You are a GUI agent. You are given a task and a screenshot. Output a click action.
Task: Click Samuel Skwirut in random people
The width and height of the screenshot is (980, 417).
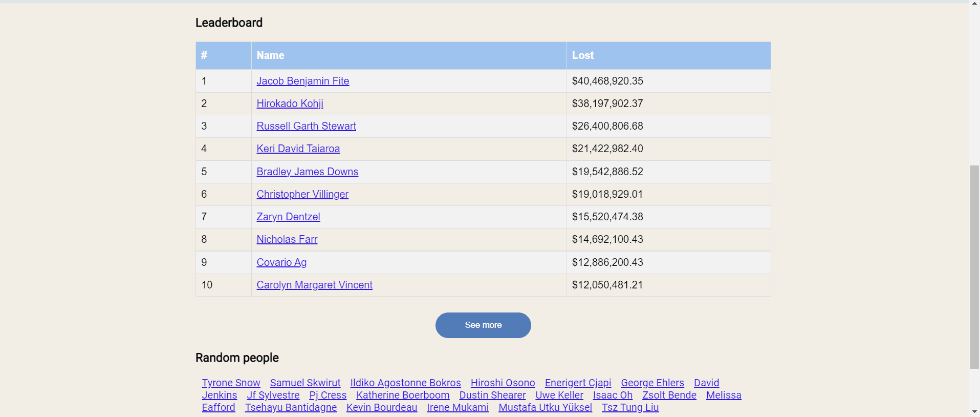pyautogui.click(x=305, y=383)
